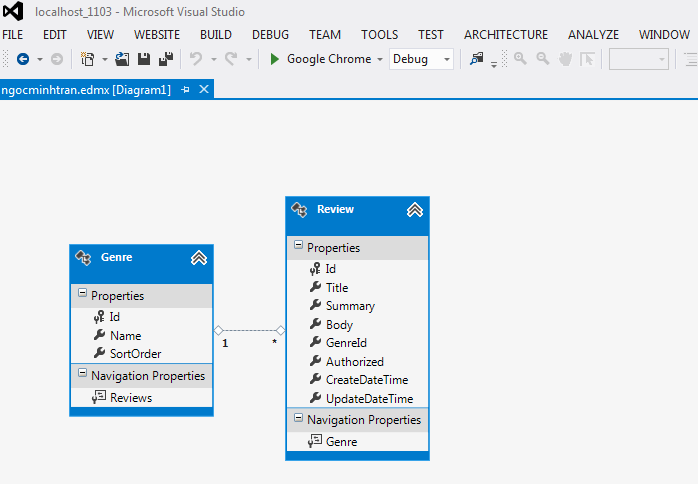Click the Zoom In magnifier icon
This screenshot has height=484, width=698.
(520, 59)
